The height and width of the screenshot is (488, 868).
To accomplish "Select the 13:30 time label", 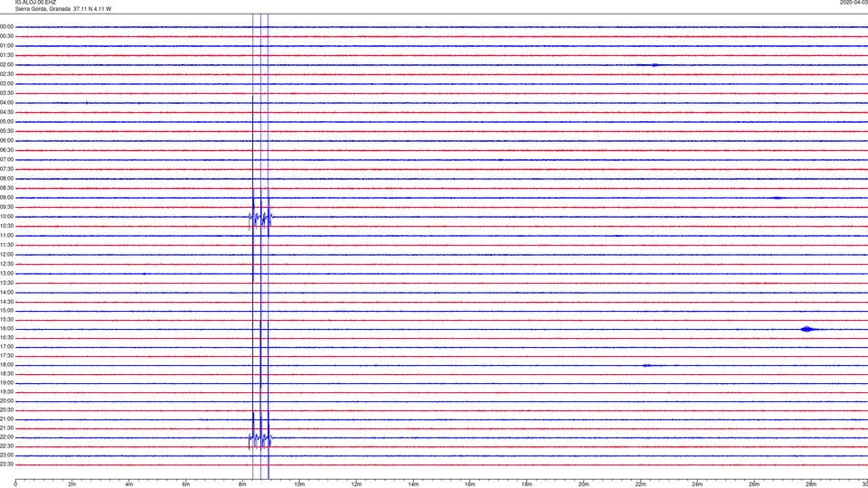I will pyautogui.click(x=6, y=283).
